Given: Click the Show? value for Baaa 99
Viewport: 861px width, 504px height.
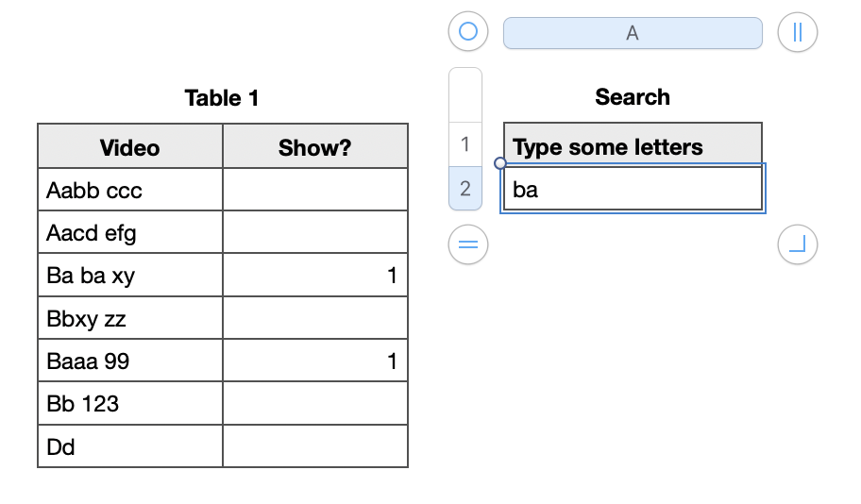Looking at the screenshot, I should click(x=315, y=361).
